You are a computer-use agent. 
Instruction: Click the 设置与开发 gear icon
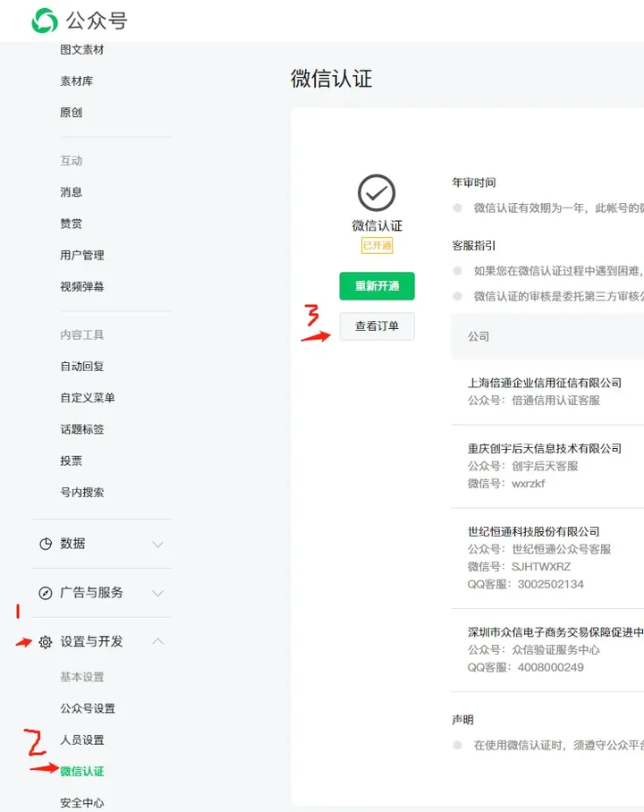(46, 642)
